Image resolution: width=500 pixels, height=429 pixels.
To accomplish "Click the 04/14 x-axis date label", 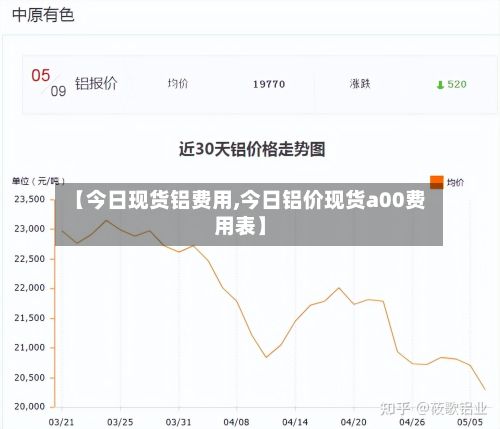I will [x=295, y=422].
